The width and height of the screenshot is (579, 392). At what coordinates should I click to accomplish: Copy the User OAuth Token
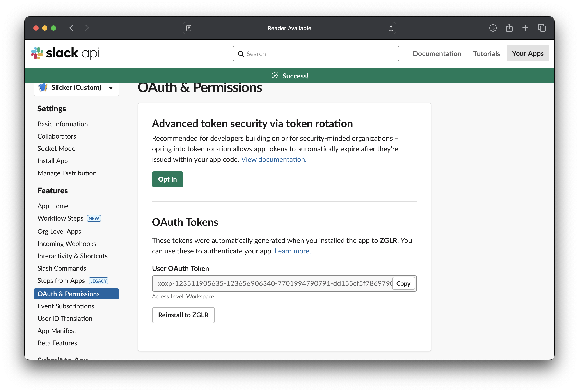(403, 283)
